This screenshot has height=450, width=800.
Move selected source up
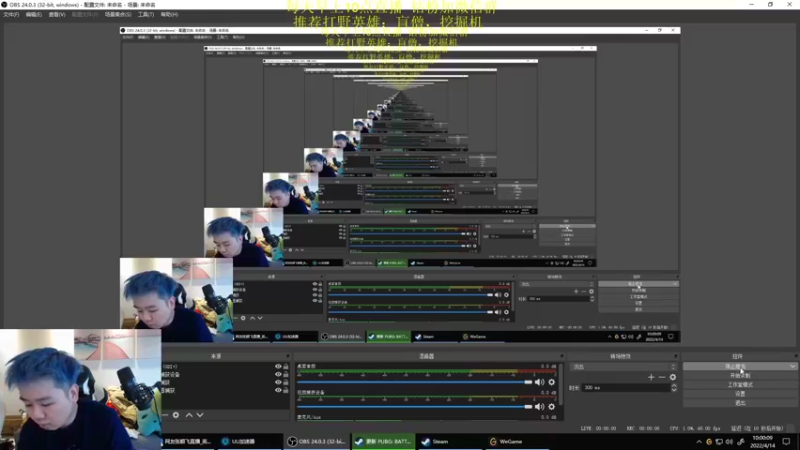(189, 415)
